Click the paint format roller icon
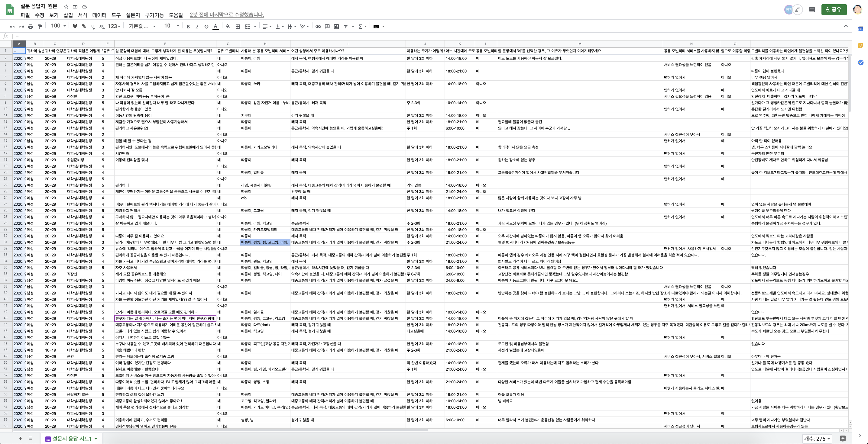This screenshot has width=868, height=444. (40, 26)
